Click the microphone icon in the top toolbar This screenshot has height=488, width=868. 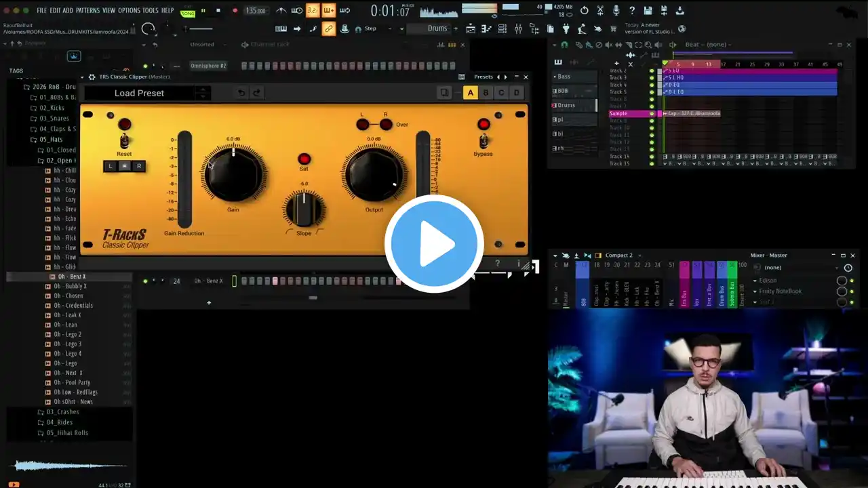[616, 10]
